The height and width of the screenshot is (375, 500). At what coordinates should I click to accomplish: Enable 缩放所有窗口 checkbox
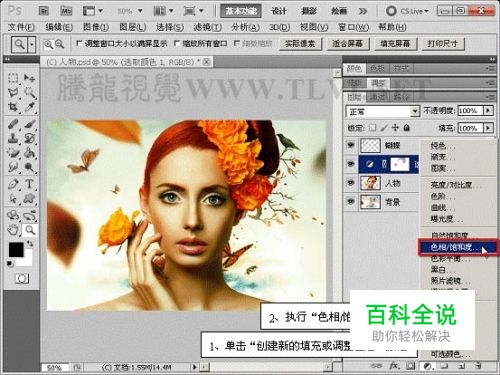(177, 43)
